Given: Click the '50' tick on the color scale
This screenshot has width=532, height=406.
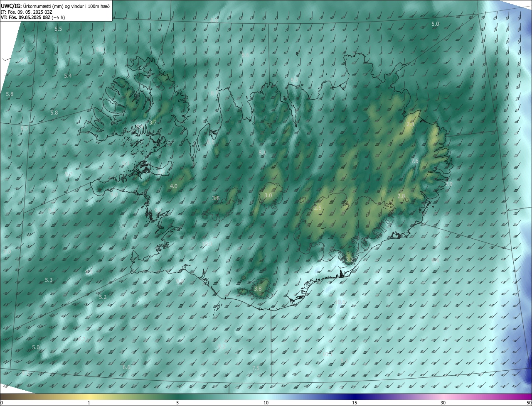Looking at the screenshot, I should tap(529, 403).
